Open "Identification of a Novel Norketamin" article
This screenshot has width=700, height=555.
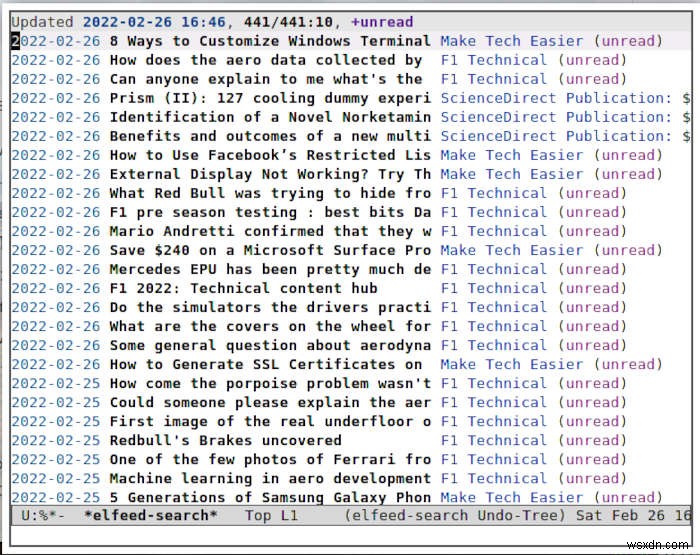pyautogui.click(x=270, y=117)
